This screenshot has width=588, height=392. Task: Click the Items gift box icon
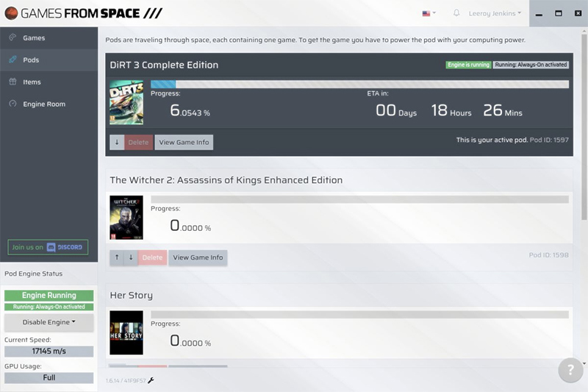[x=12, y=82]
